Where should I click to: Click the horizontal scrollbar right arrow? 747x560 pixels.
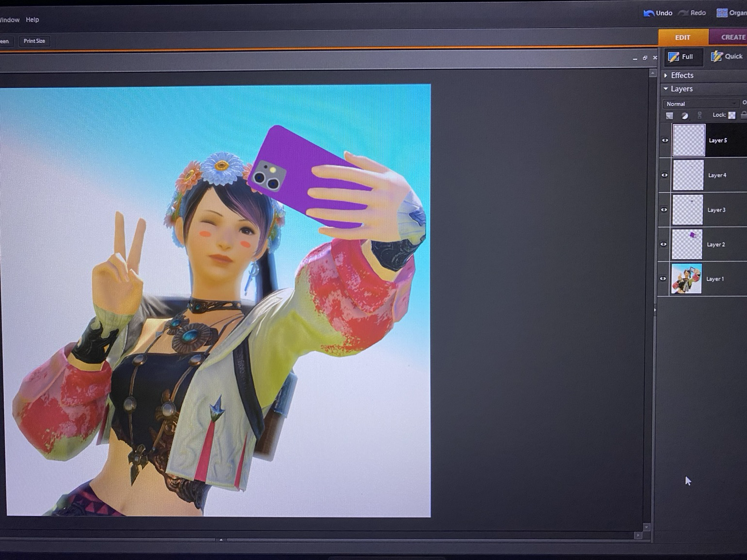638,535
